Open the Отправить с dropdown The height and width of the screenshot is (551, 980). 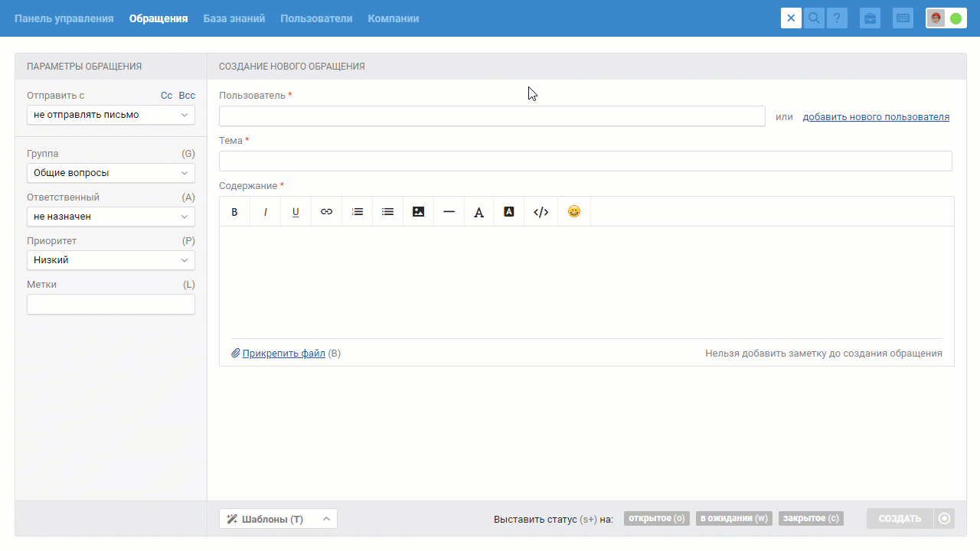111,115
